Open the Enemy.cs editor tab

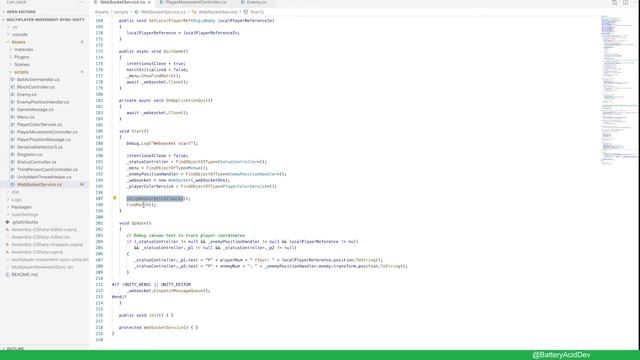click(x=256, y=2)
